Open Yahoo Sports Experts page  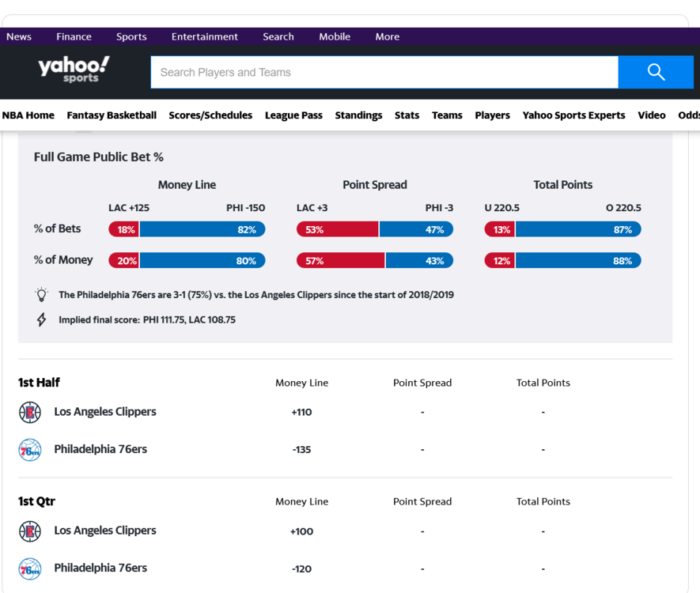click(573, 115)
